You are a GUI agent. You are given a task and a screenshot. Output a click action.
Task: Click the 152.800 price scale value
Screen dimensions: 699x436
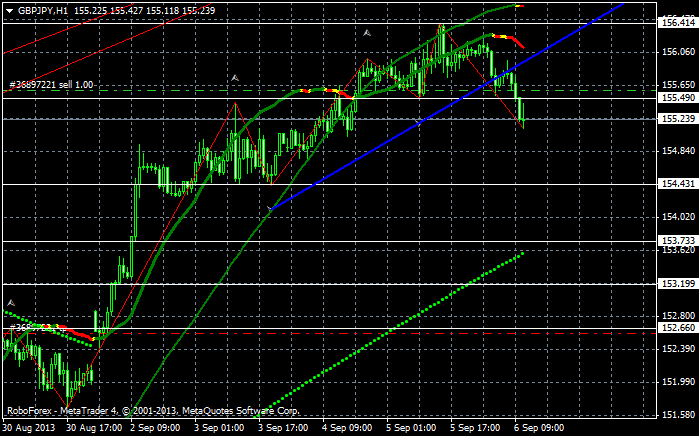[x=679, y=316]
